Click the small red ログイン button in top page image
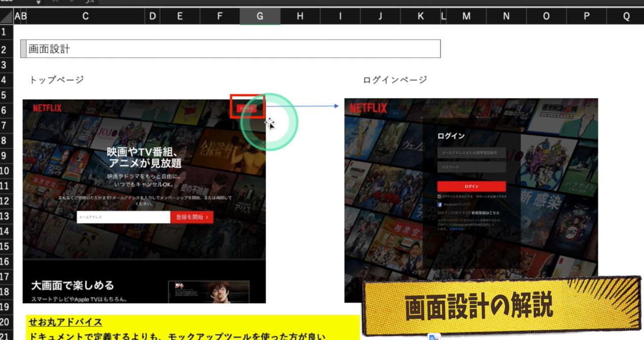 click(x=247, y=108)
